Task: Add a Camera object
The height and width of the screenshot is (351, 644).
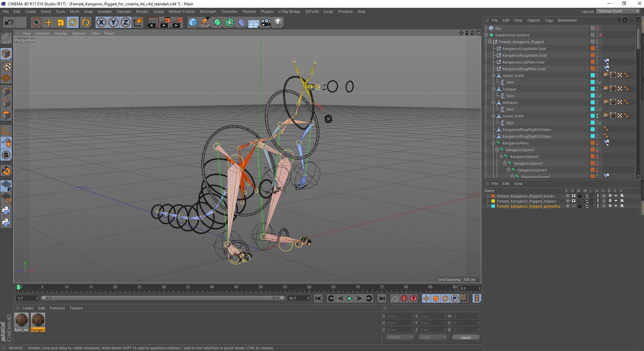Action: pos(266,23)
